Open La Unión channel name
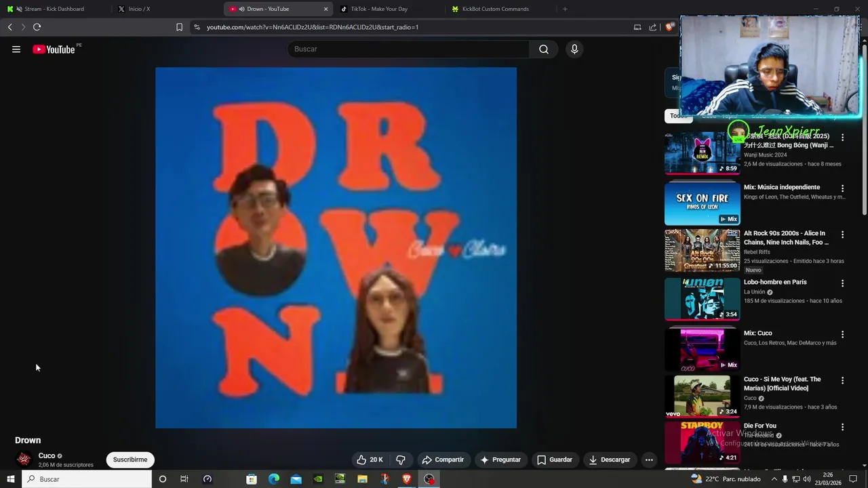The width and height of the screenshot is (868, 488). coord(755,292)
